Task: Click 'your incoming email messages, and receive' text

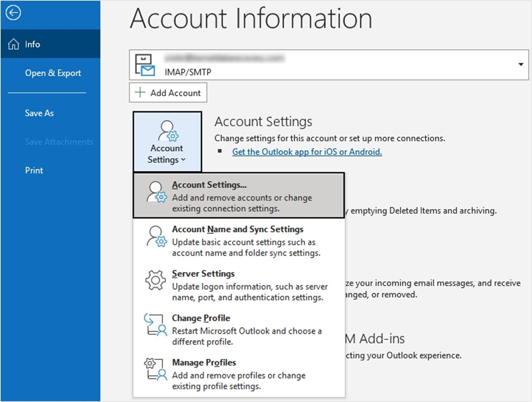Action: coord(438,283)
